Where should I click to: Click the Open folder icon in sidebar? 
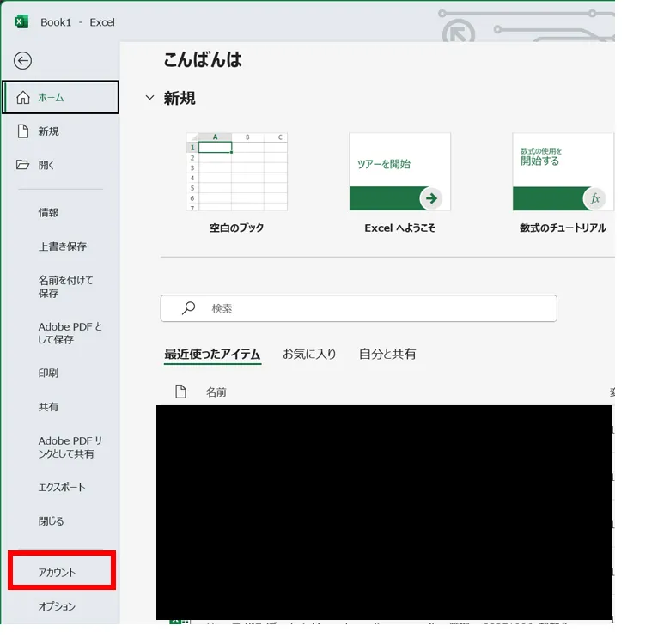point(23,165)
